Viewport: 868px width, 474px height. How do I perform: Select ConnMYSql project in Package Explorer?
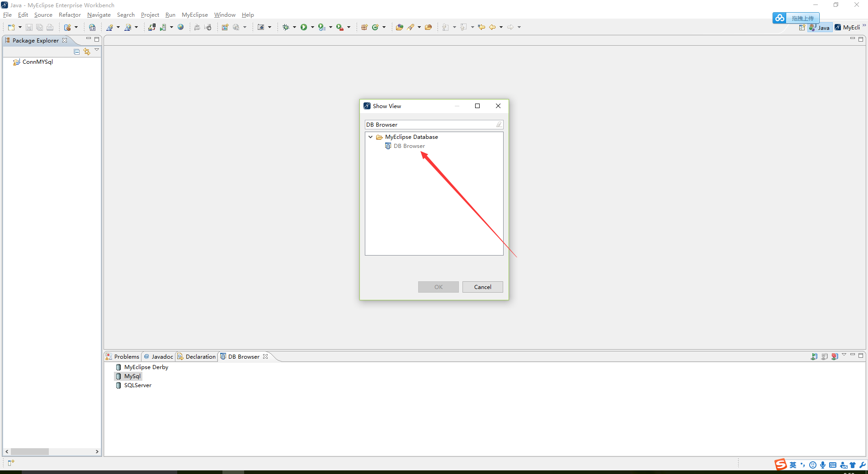(x=33, y=62)
